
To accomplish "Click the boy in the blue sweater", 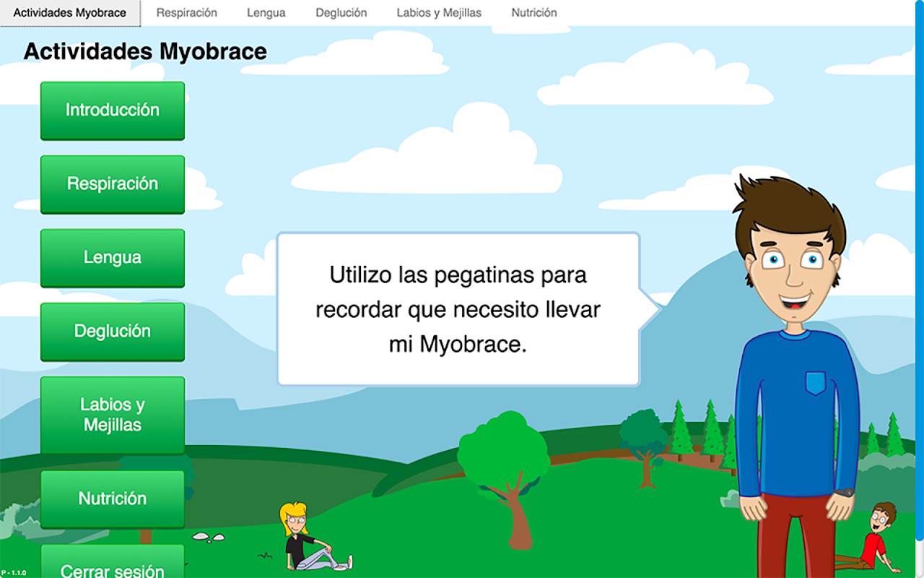I will click(x=796, y=376).
